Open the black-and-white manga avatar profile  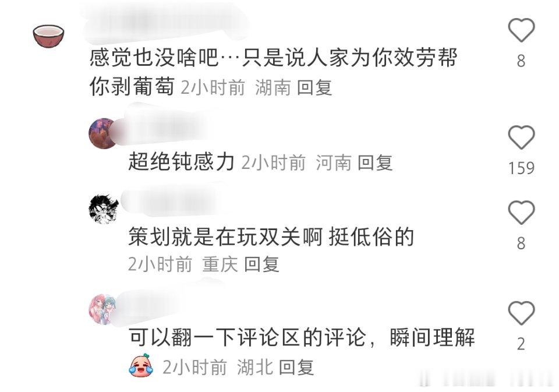(x=104, y=209)
